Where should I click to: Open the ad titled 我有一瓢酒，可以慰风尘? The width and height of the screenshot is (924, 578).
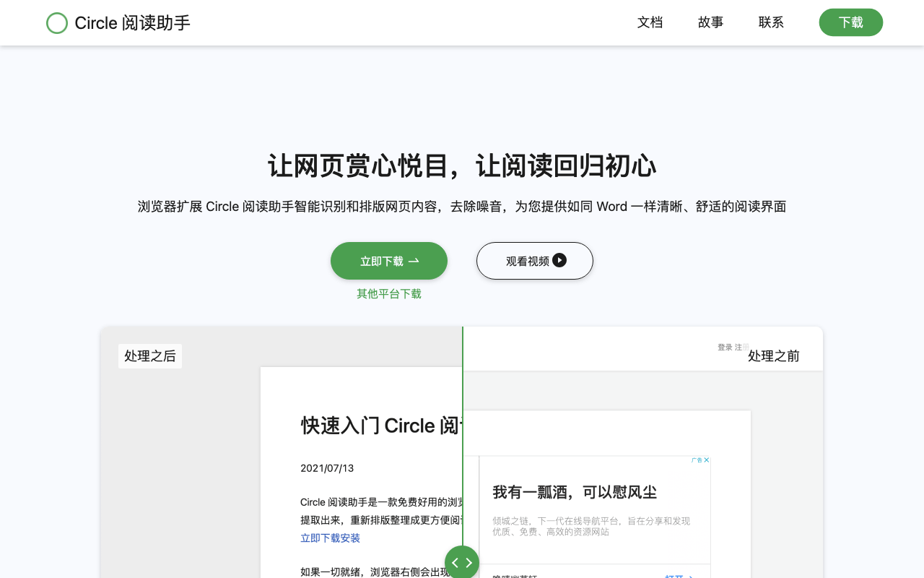click(x=575, y=493)
